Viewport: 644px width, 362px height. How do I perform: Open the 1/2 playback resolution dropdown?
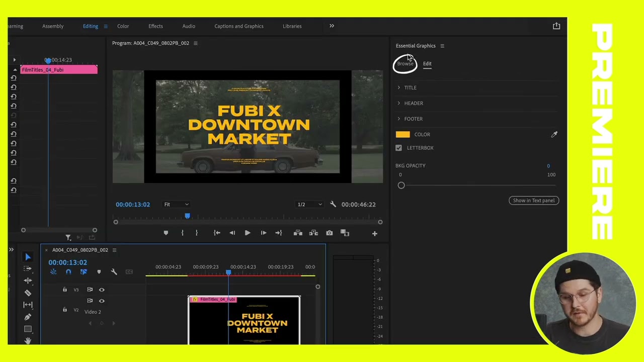[x=309, y=204]
